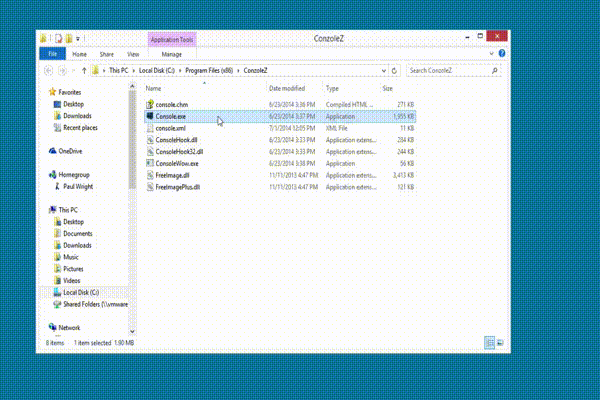Select Local Disk (C:) in the sidebar
This screenshot has width=600, height=400.
click(x=81, y=292)
